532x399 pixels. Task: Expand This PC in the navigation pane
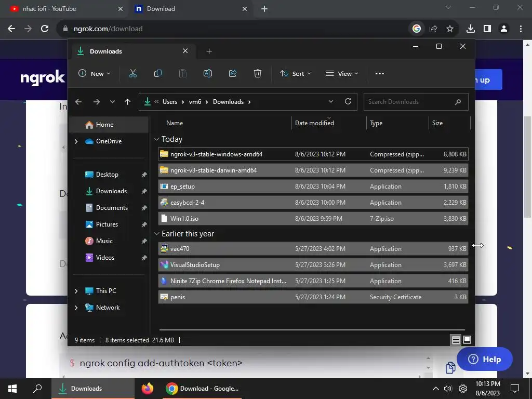coord(76,291)
